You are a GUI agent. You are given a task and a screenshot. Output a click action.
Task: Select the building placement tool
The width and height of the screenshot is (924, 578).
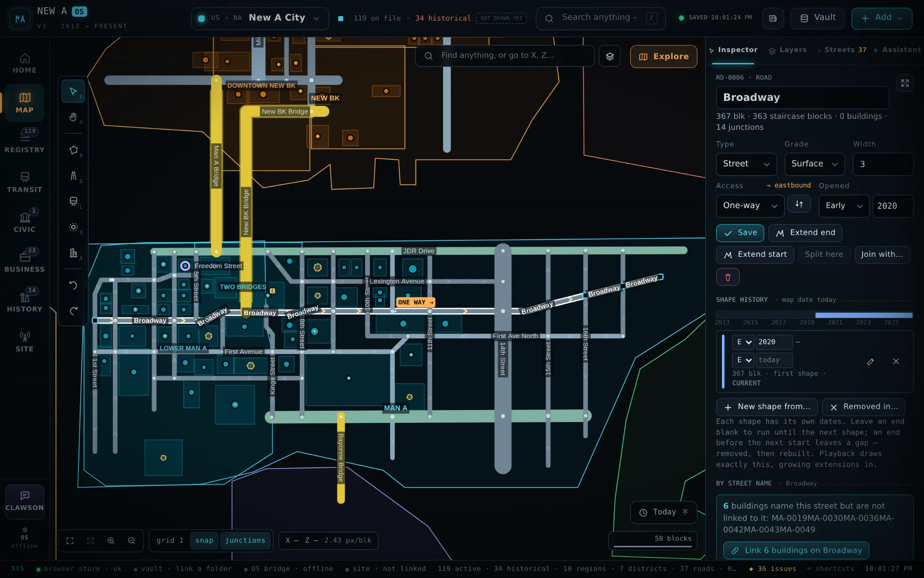(73, 253)
